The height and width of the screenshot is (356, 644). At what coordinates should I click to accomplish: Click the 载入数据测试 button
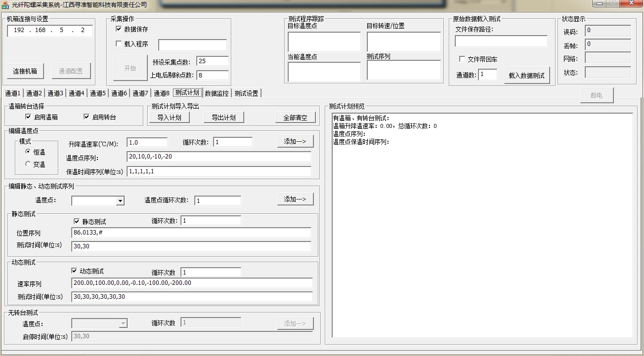point(527,76)
